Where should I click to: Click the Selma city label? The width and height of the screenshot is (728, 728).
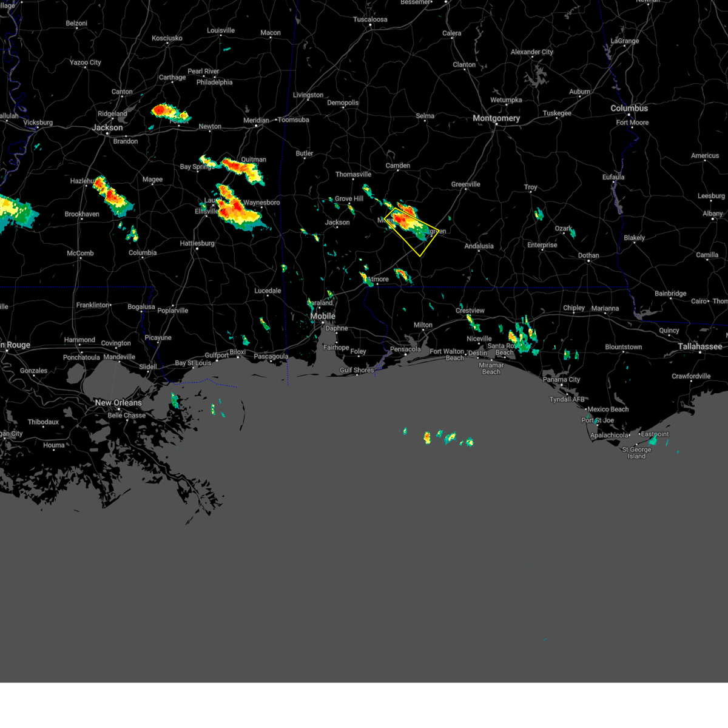click(425, 116)
